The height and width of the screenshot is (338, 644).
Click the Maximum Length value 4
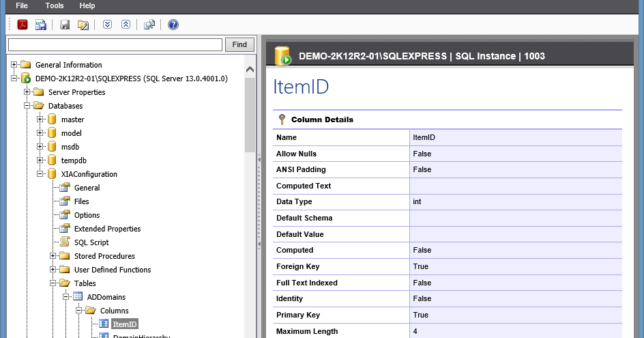[x=415, y=331]
